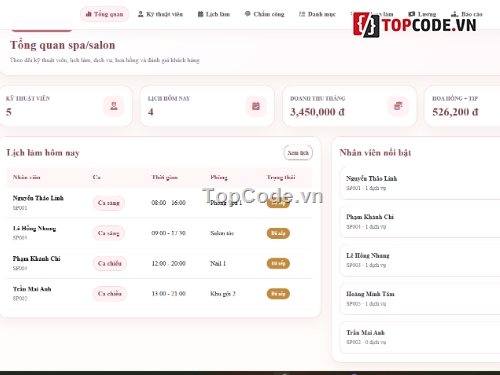This screenshot has width=500, height=375.
Task: Click the Nhân viên column header
Action: click(x=27, y=177)
